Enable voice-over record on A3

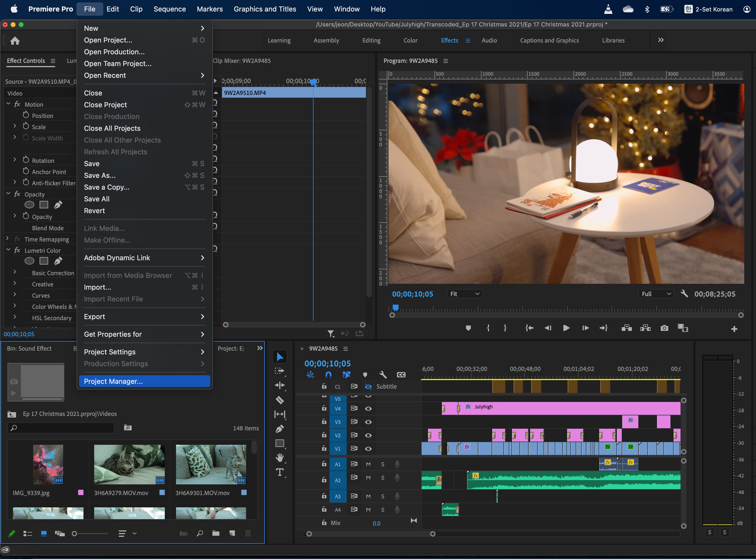(397, 496)
